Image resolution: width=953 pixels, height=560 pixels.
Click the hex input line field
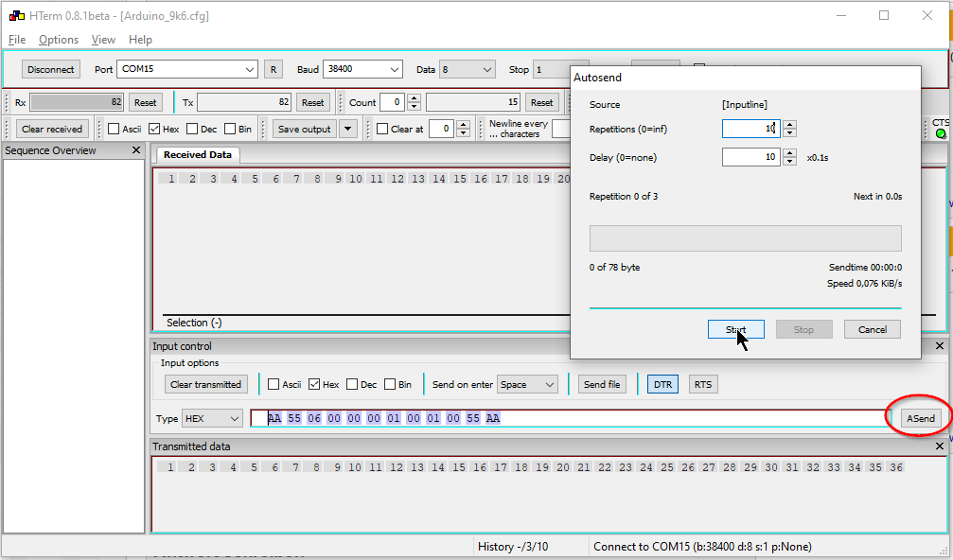(x=569, y=418)
